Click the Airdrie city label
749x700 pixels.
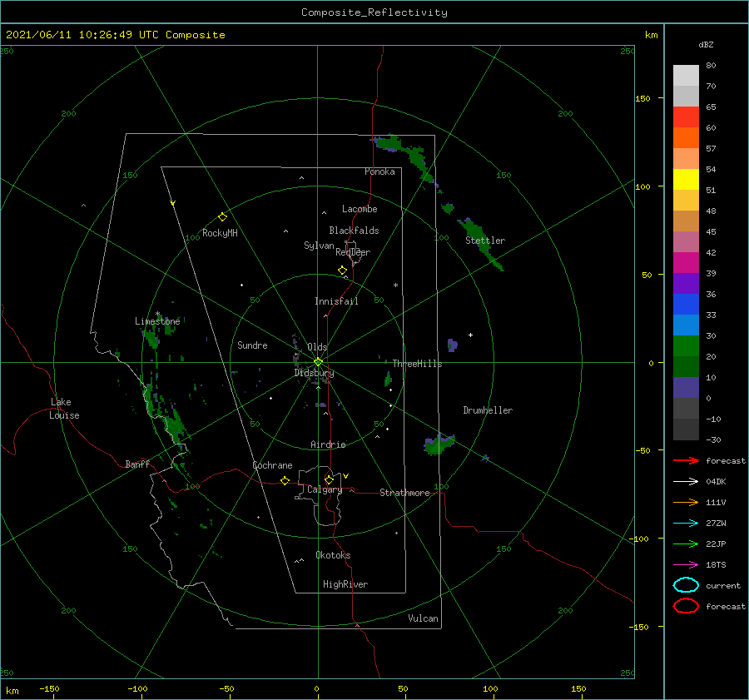point(328,444)
